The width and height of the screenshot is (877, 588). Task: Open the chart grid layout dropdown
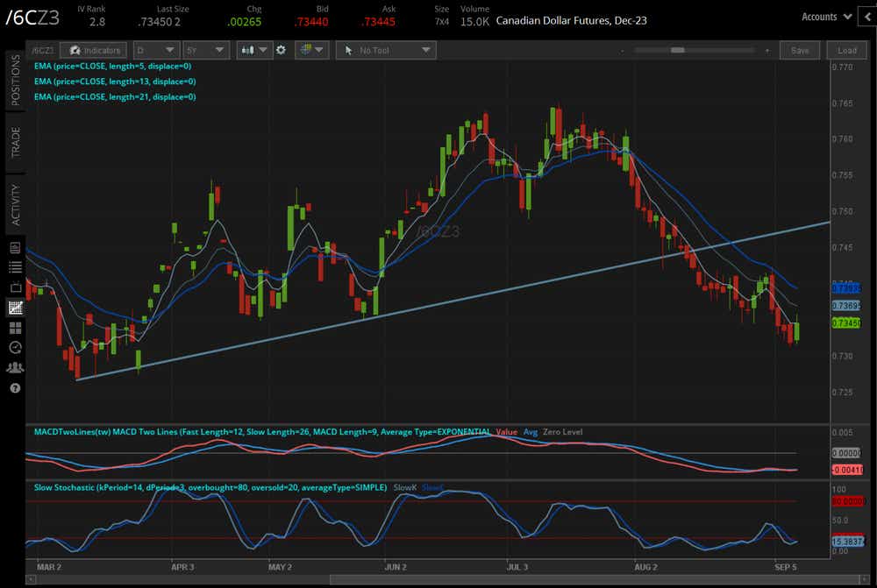(x=311, y=50)
